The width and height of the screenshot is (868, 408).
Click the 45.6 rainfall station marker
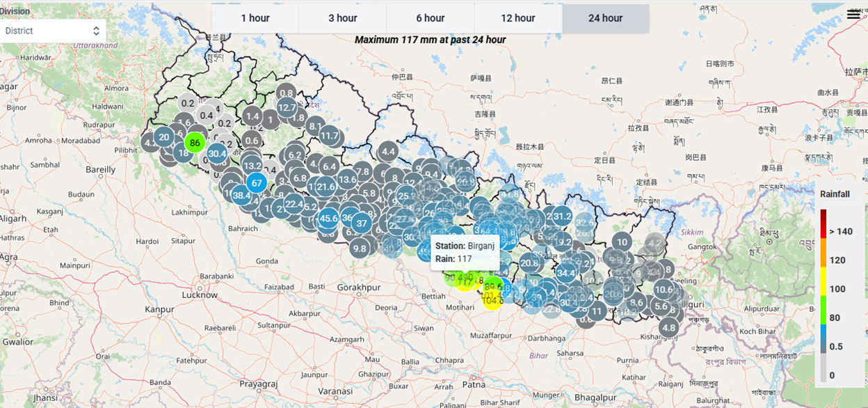[x=328, y=219]
